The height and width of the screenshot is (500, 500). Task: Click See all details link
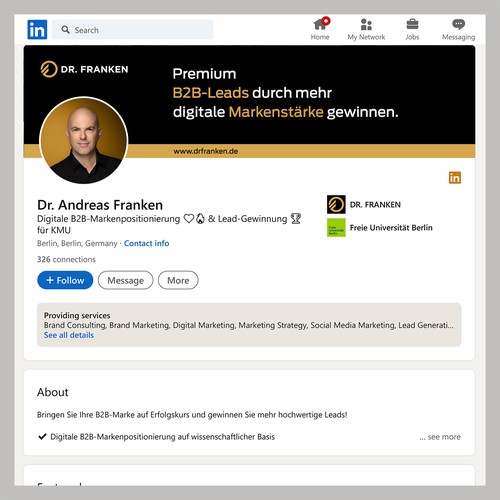point(69,335)
